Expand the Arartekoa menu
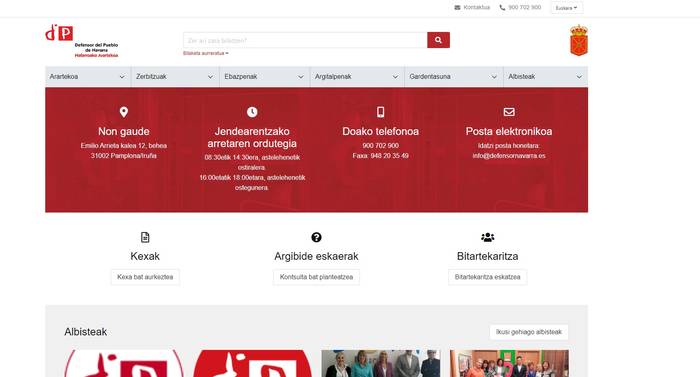Screen dimensions: 700x377 (x=88, y=77)
